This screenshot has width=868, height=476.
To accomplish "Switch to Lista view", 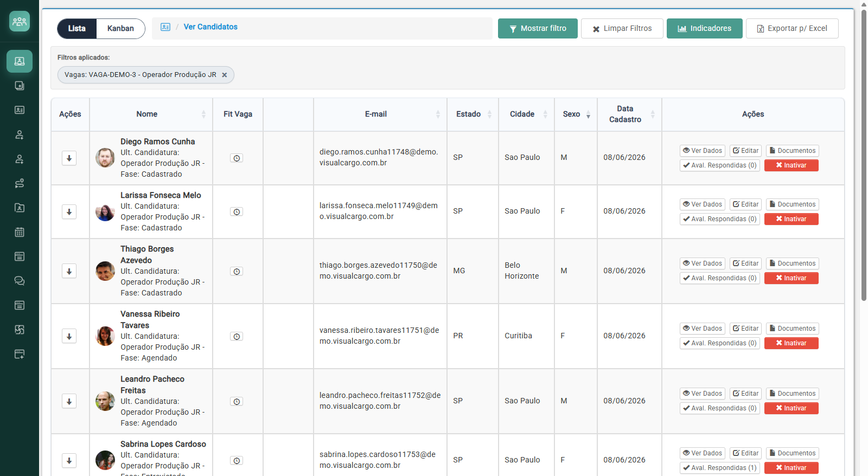I will pos(77,29).
